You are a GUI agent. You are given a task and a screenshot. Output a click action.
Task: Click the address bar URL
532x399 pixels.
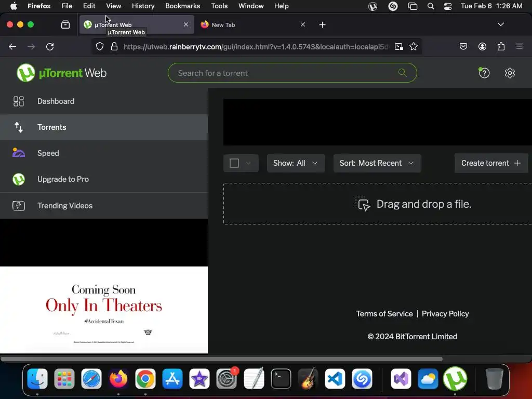256,47
